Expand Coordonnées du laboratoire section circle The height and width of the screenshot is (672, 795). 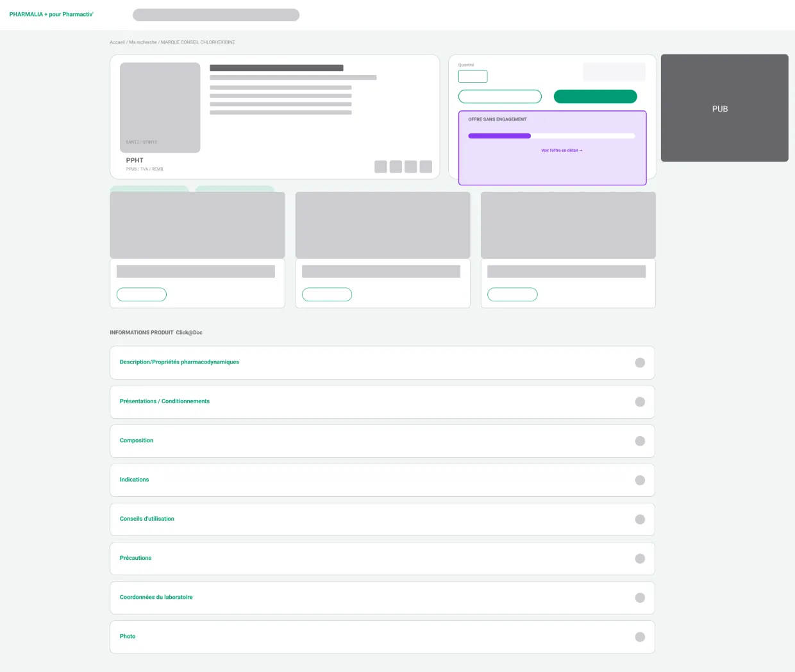[x=640, y=598]
